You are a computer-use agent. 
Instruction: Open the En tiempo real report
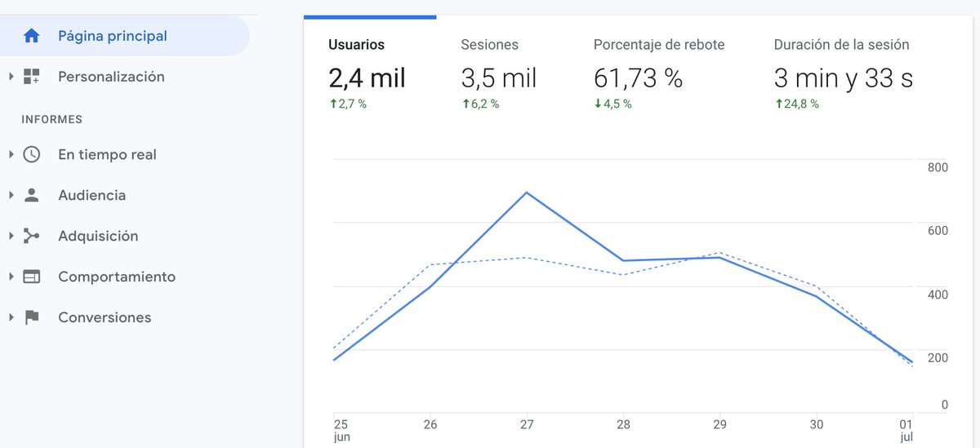point(107,154)
